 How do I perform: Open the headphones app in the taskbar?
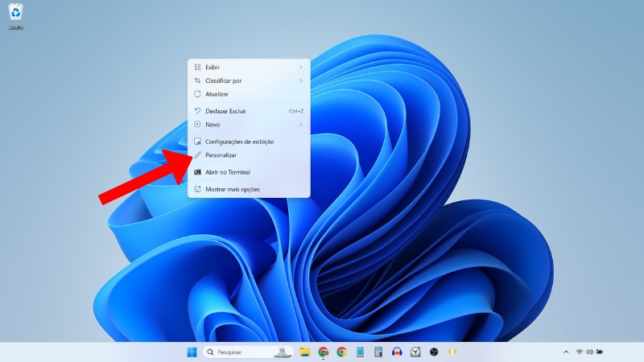[396, 352]
